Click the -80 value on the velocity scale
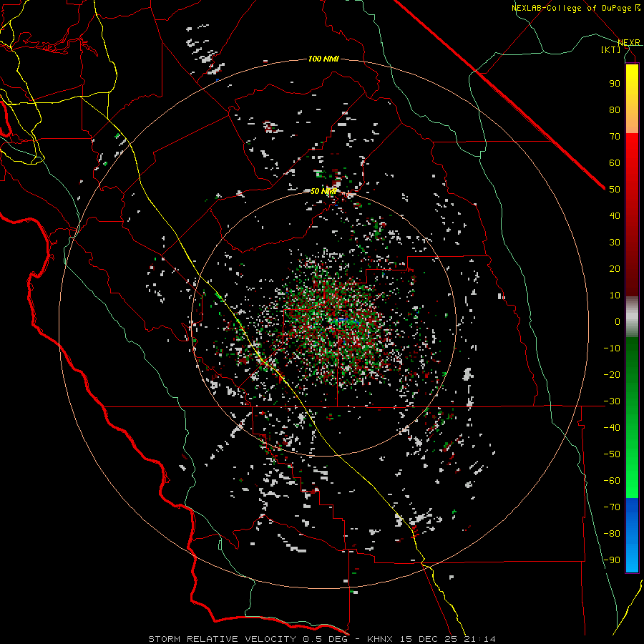 coord(612,534)
